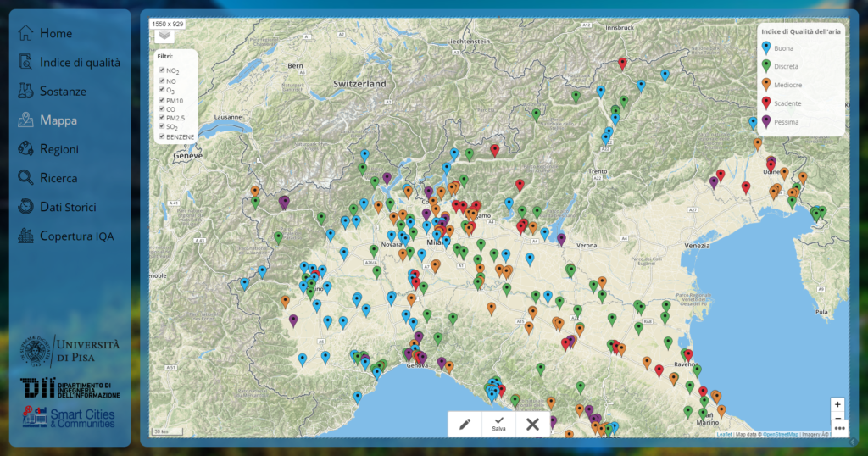Click the red pin near Innsbruck
This screenshot has width=868, height=456.
coord(622,64)
